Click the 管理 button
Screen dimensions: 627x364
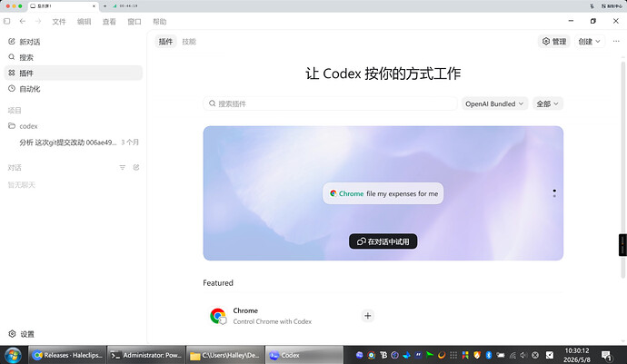[554, 41]
